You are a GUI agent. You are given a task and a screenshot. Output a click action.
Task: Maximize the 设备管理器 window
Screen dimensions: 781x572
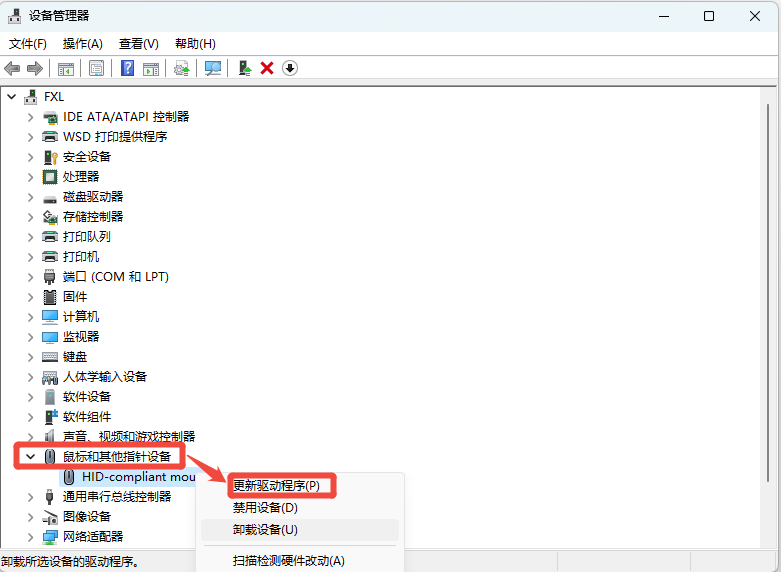pos(709,16)
